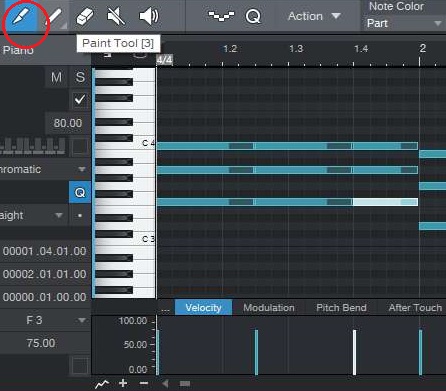
Task: Toggle the blue Q quantize button
Action: (80, 192)
